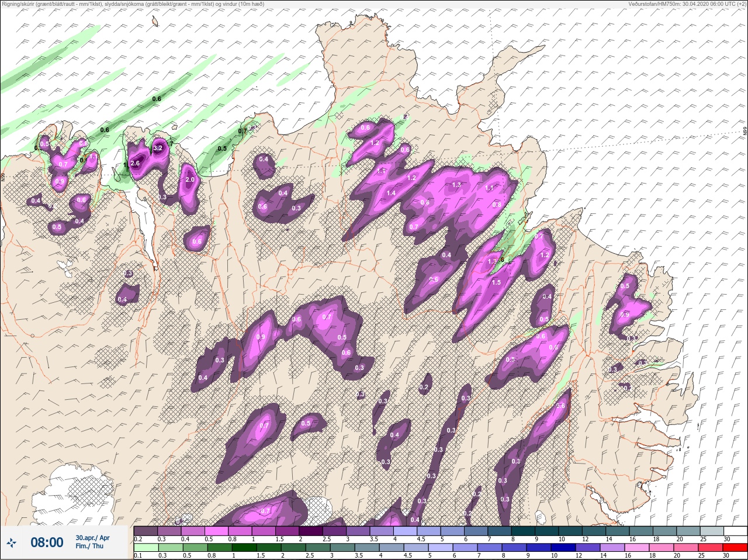Click the 'Fim./ Thu' weekday text
The width and height of the screenshot is (748, 560).
pos(89,546)
